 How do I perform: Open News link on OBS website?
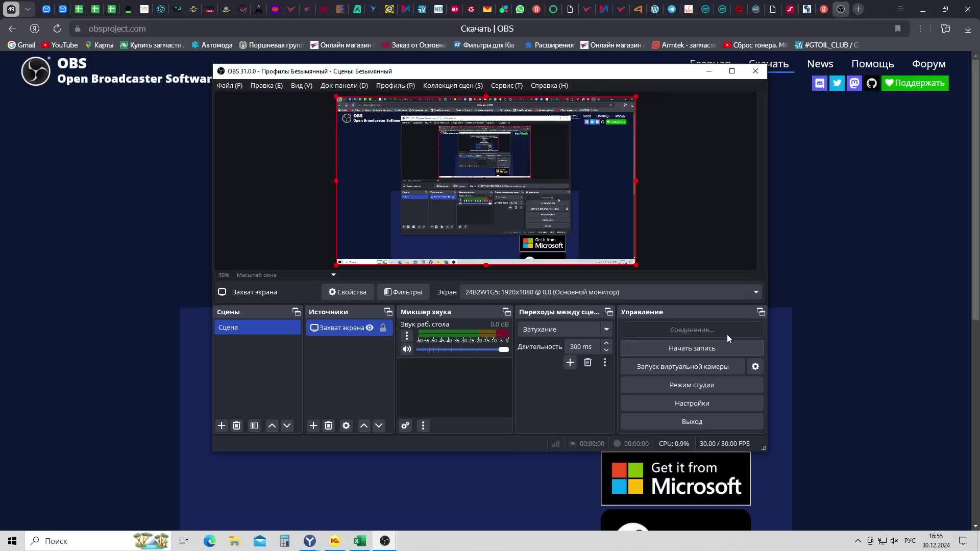[x=820, y=64]
